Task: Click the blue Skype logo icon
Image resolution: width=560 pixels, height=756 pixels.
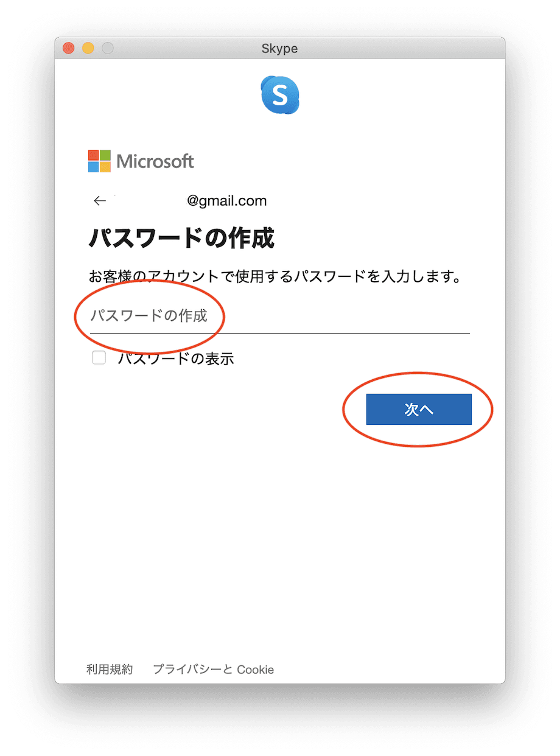Action: pyautogui.click(x=280, y=95)
